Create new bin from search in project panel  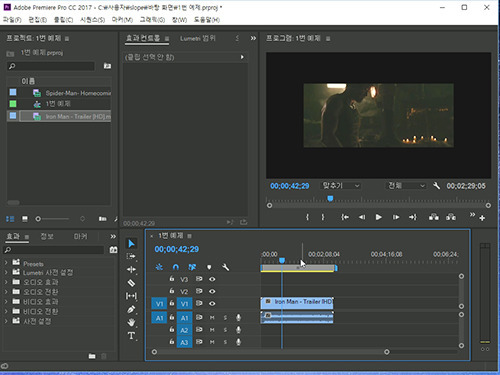107,66
